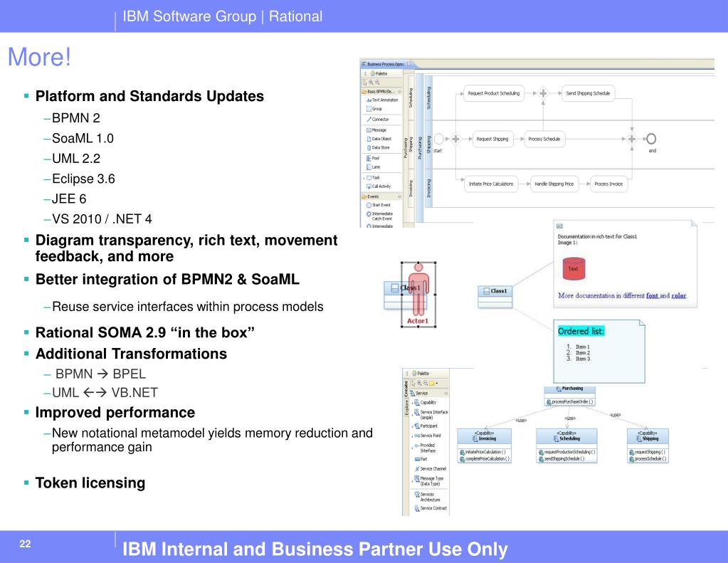Choose the Message palette item
Screen dimensions: 728x563
[x=376, y=130]
